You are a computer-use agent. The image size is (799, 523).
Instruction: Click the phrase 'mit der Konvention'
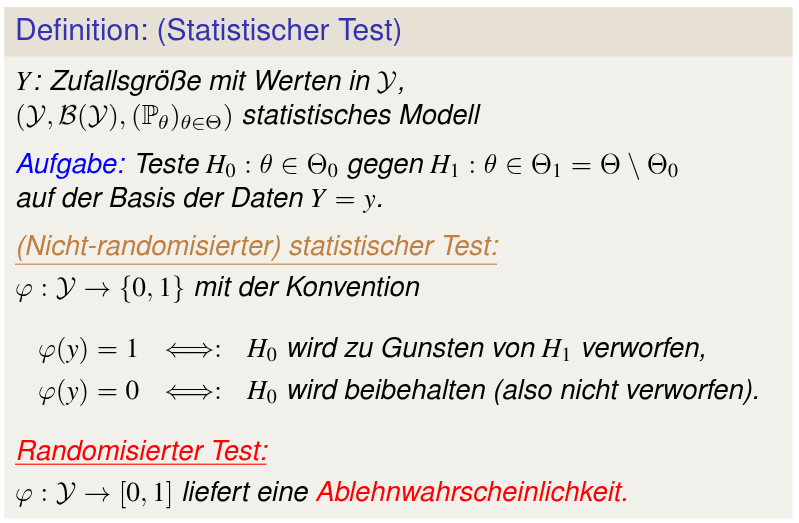[x=307, y=288]
